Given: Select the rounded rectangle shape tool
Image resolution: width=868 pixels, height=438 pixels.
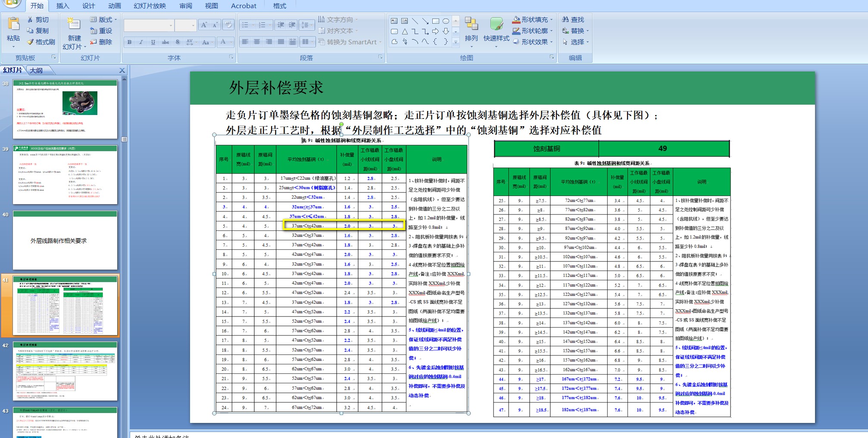Looking at the screenshot, I should pyautogui.click(x=394, y=31).
